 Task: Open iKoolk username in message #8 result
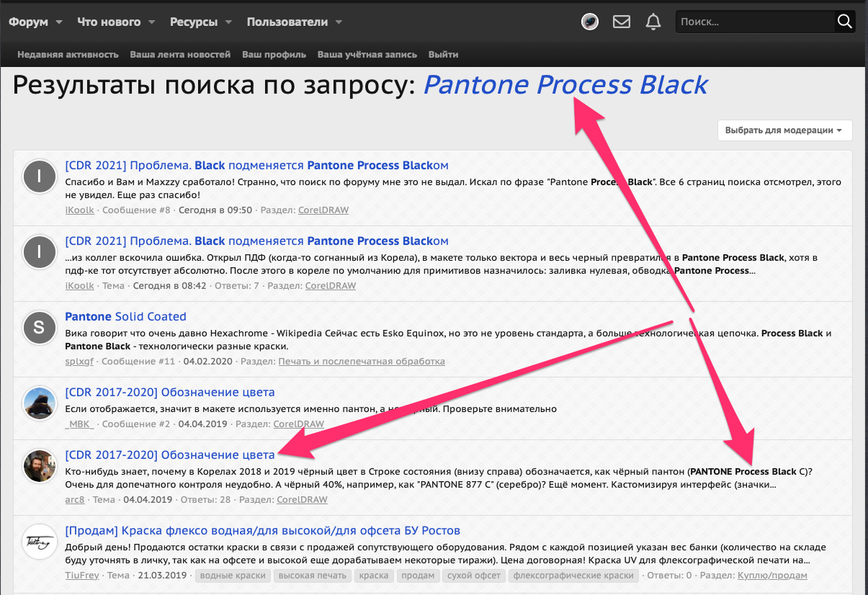79,210
